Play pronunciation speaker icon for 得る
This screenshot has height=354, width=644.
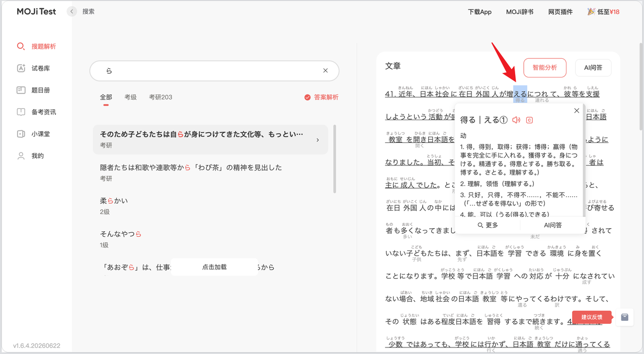click(x=516, y=120)
